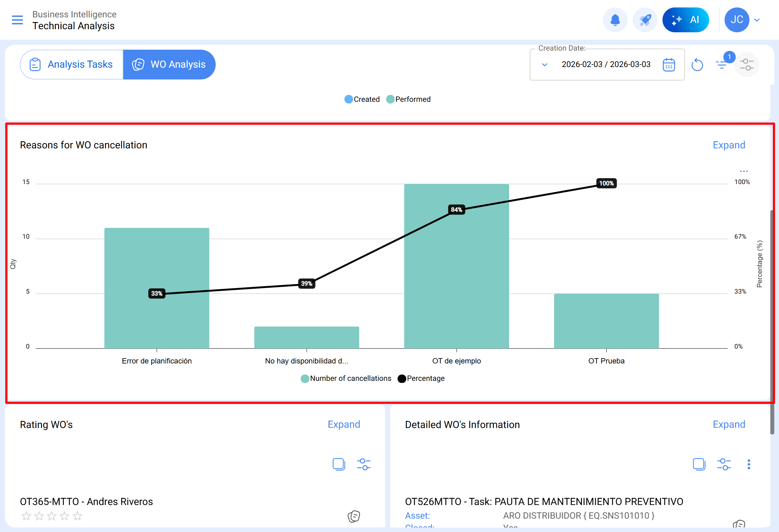Open the calendar date picker icon

click(x=668, y=65)
